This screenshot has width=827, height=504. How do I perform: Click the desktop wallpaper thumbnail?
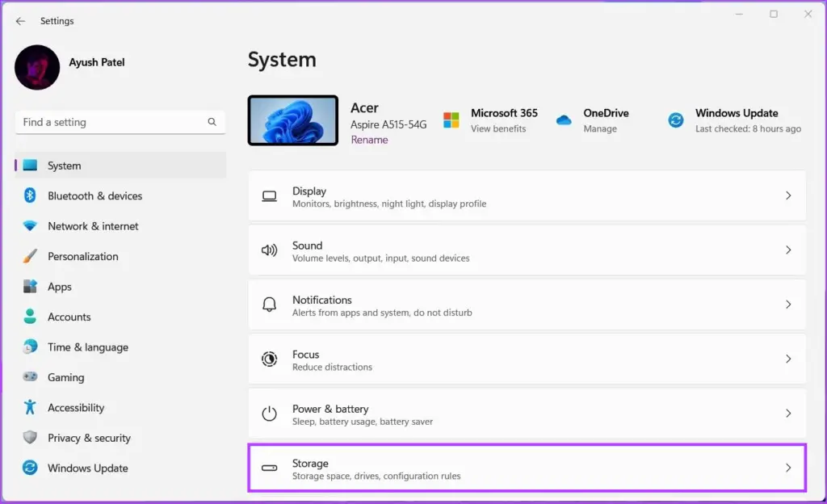[x=292, y=120]
